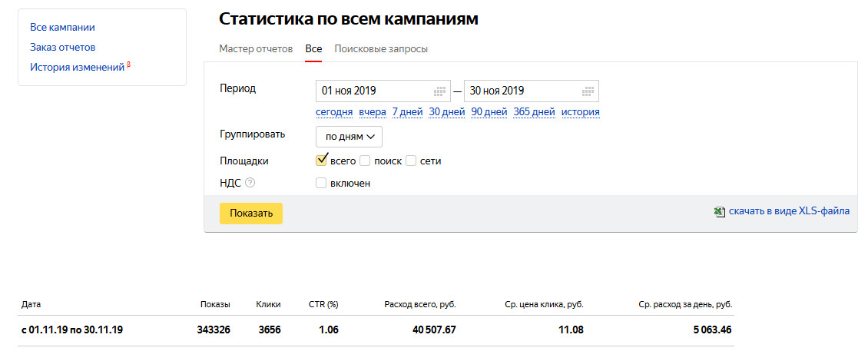The width and height of the screenshot is (868, 361).
Task: Click the "скачать в виде XLS-файла" link
Action: click(789, 211)
